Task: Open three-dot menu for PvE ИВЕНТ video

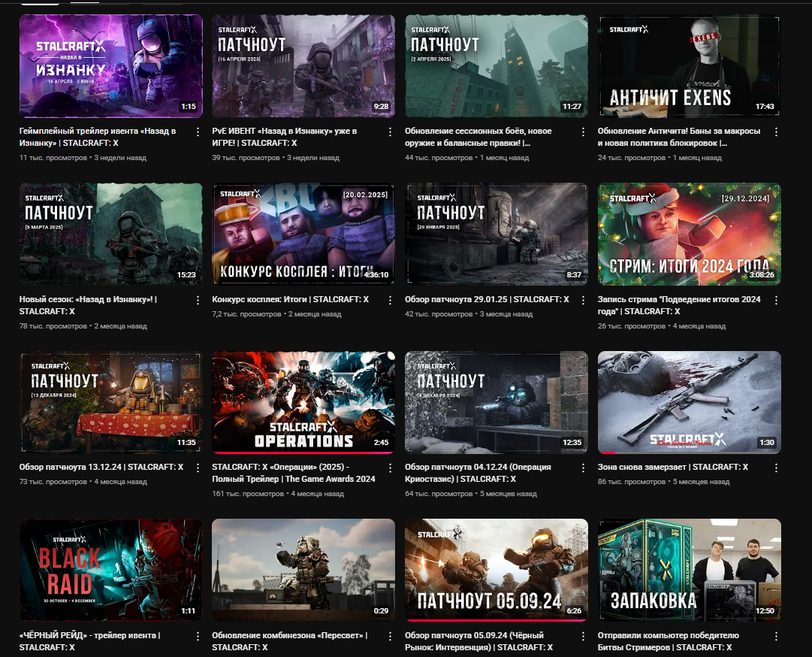Action: pyautogui.click(x=390, y=132)
